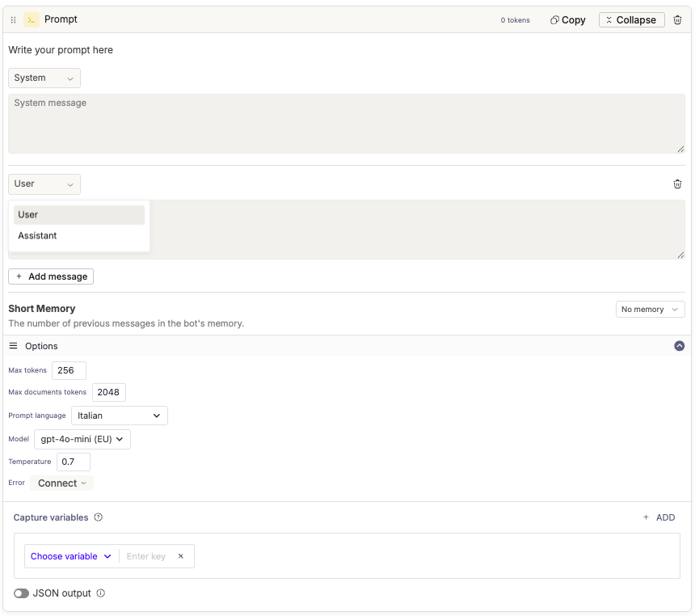The width and height of the screenshot is (695, 616).
Task: Open the Prompt language Italian dropdown
Action: tap(120, 416)
